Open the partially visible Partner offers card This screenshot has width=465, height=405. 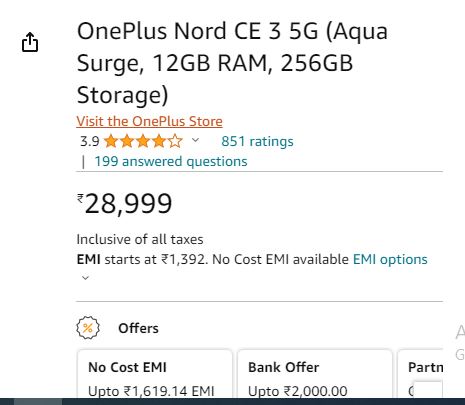coord(421,374)
